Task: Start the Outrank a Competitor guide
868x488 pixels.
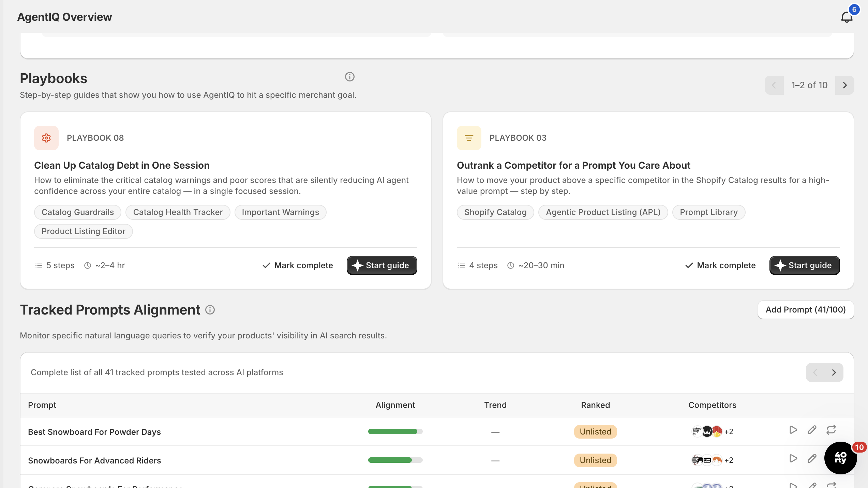Action: pos(805,265)
